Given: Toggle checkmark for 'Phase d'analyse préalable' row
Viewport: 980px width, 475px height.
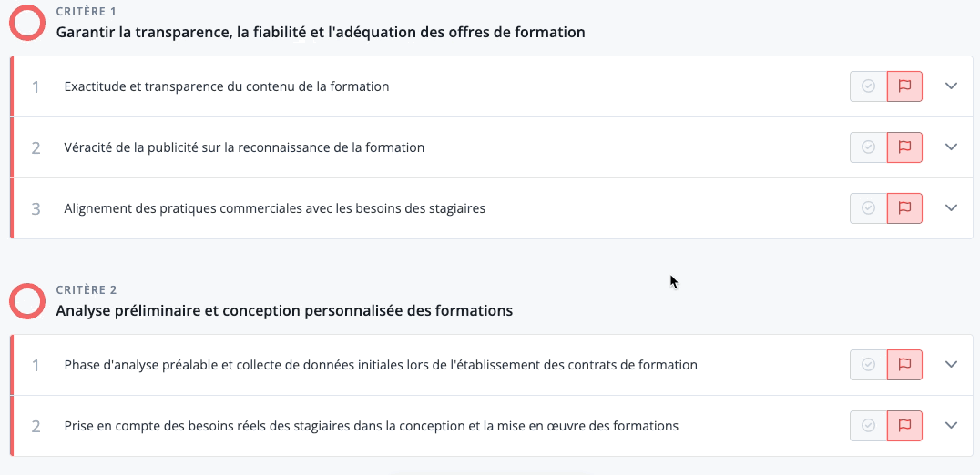Looking at the screenshot, I should point(869,365).
